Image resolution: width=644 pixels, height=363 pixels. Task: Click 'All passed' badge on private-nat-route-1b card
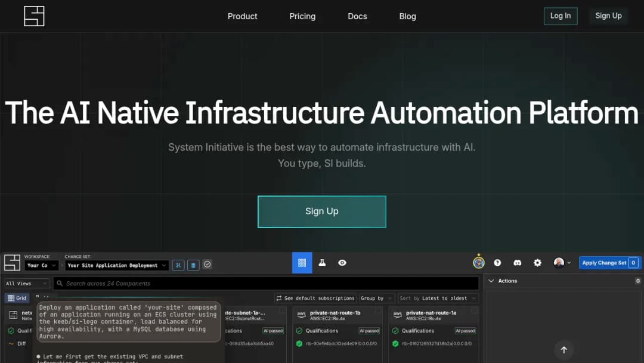coord(369,331)
